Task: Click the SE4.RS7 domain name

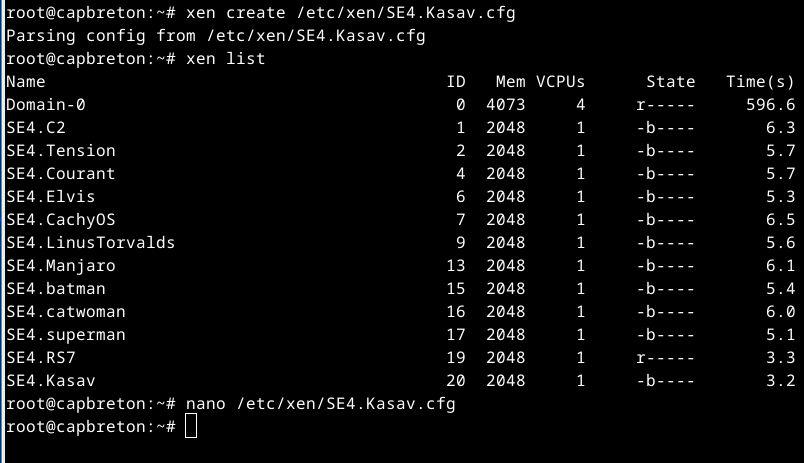Action: point(40,358)
